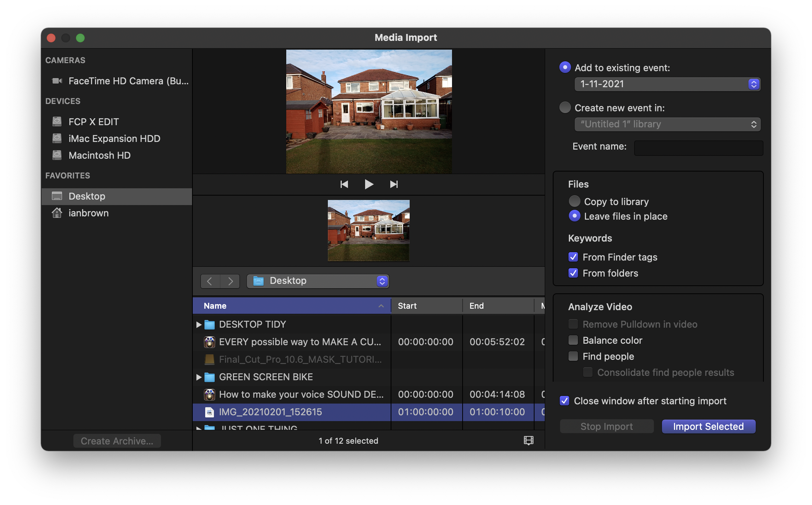Expand the GREEN SCREEN BIKE folder

point(199,377)
